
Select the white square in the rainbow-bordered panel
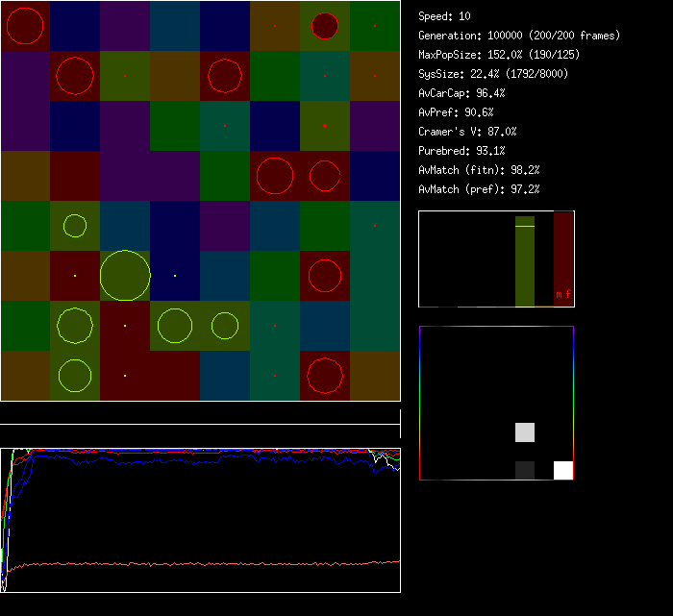[x=563, y=470]
